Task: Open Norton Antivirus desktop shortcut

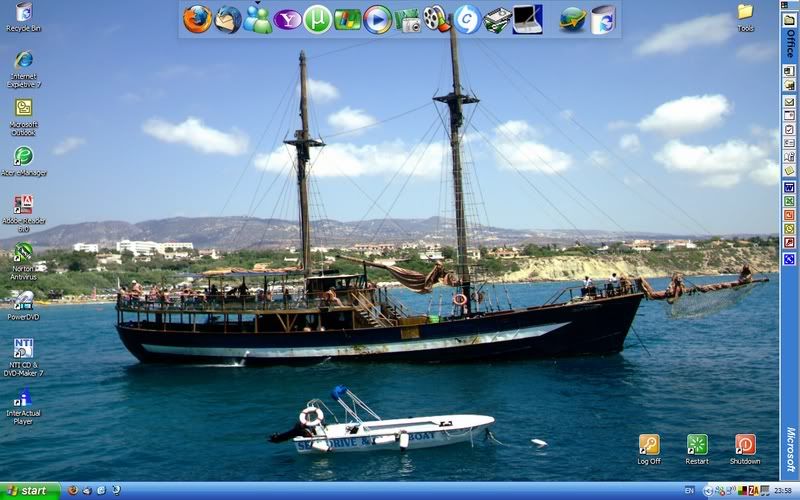Action: click(x=22, y=253)
